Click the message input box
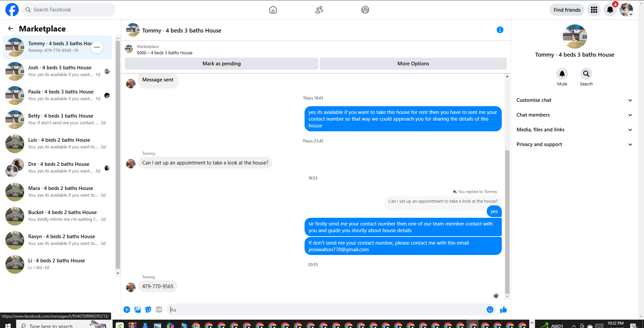The width and height of the screenshot is (644, 328). coord(327,310)
